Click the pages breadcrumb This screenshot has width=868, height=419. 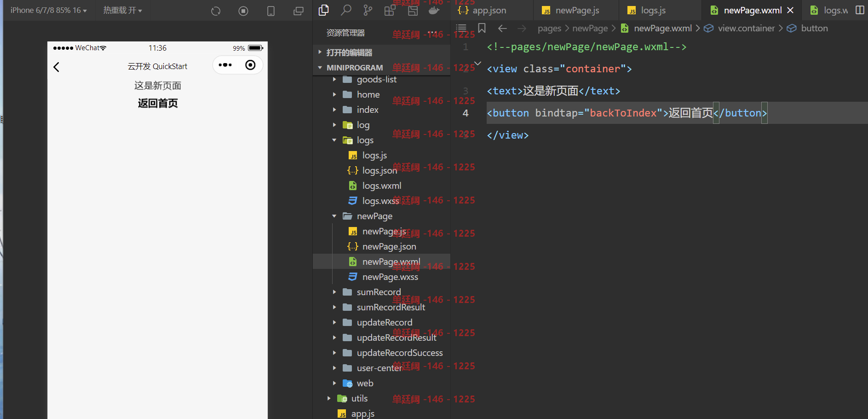(549, 29)
